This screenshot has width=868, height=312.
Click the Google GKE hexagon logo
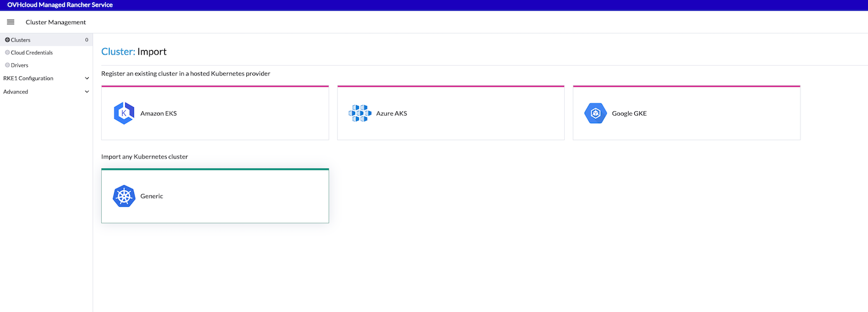[595, 113]
